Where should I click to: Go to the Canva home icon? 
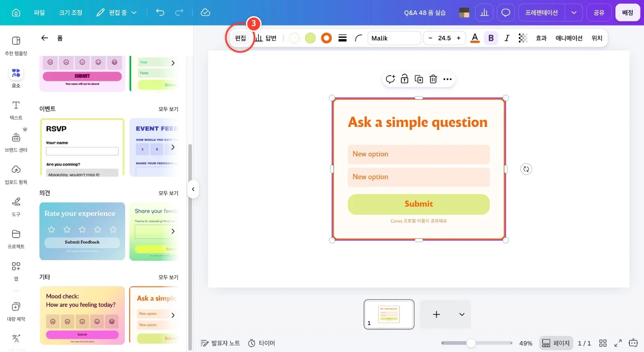pos(16,12)
